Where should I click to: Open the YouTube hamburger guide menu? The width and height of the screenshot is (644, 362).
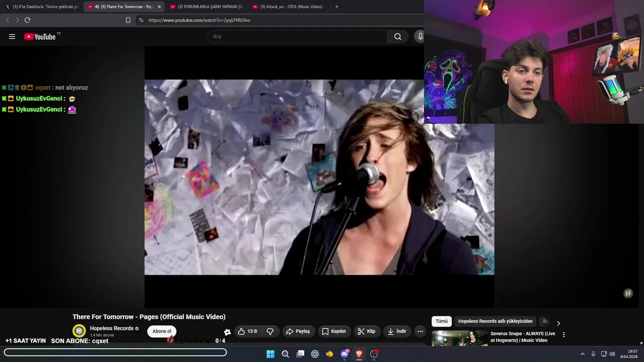tap(12, 36)
